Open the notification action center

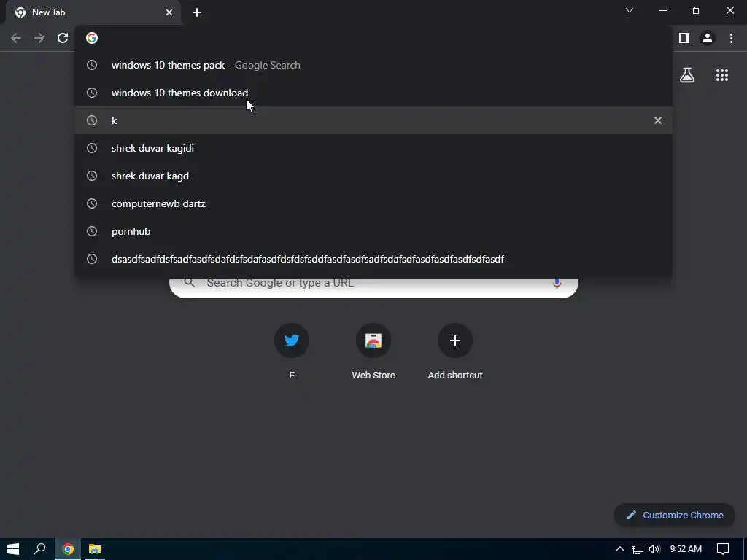click(723, 549)
